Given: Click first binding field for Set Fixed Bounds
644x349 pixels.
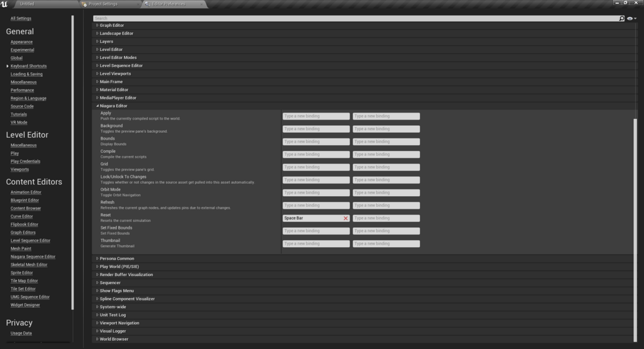Looking at the screenshot, I should (316, 231).
